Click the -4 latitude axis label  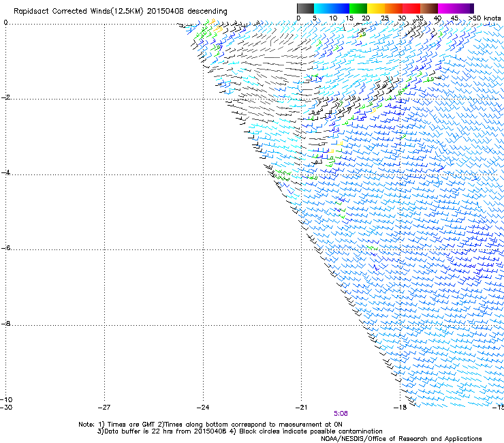pos(5,172)
